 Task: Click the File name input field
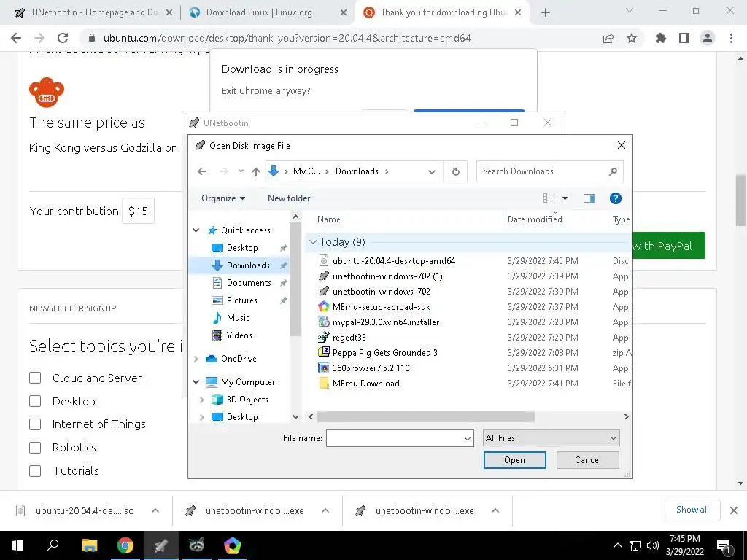pyautogui.click(x=395, y=438)
